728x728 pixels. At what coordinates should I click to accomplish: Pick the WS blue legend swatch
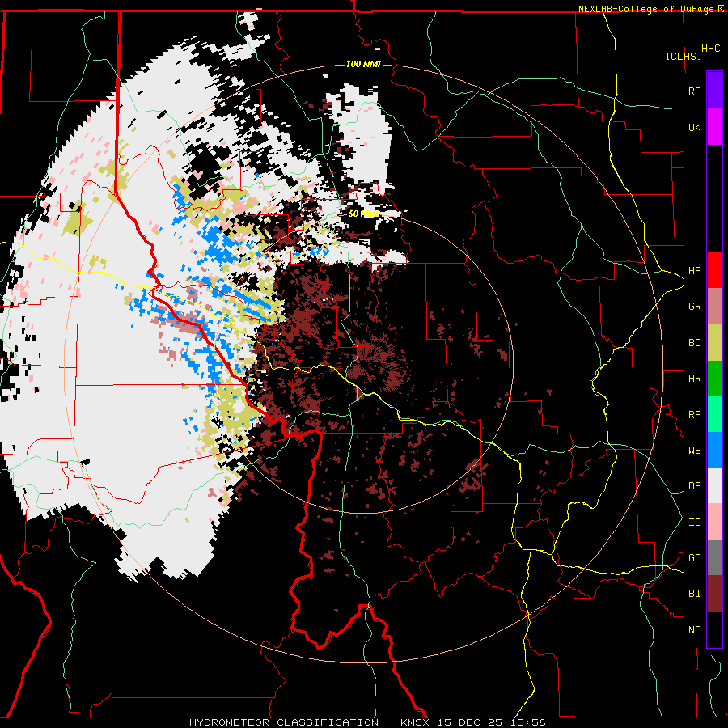714,450
